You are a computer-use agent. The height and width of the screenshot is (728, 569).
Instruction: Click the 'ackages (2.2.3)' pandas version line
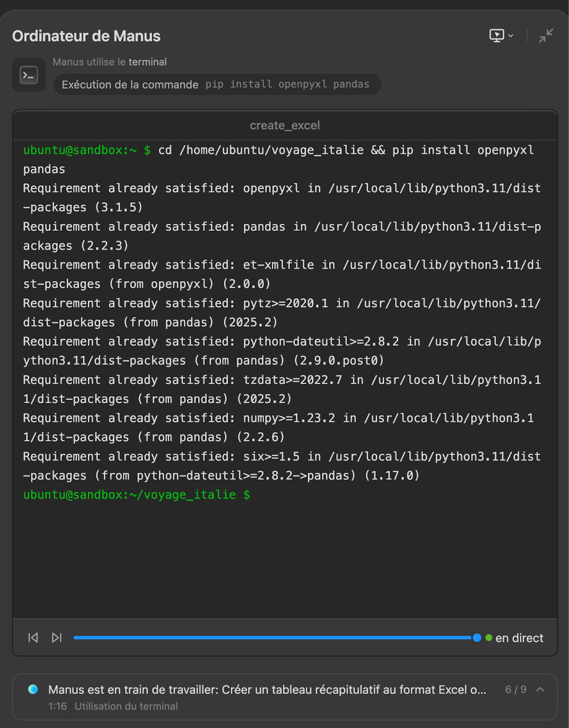(x=76, y=246)
